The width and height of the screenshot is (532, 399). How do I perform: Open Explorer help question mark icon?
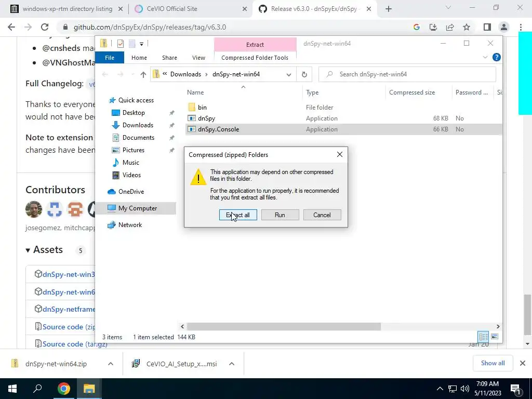(x=496, y=57)
